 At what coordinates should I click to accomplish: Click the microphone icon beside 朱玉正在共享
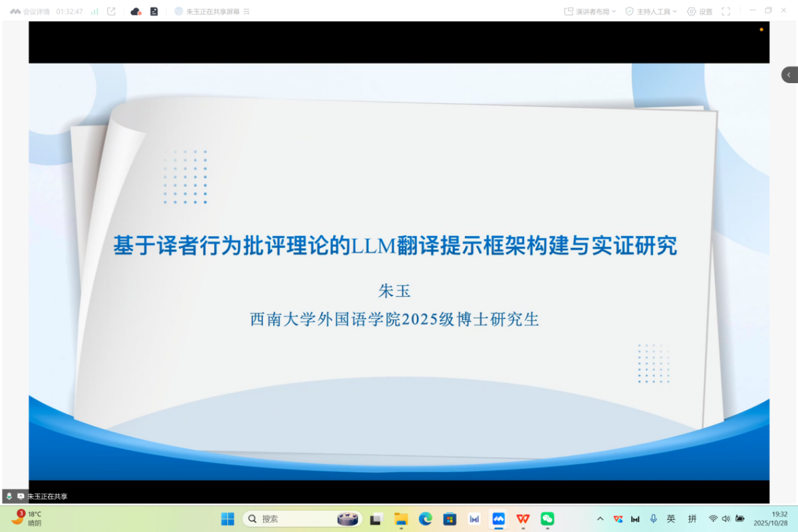9,496
